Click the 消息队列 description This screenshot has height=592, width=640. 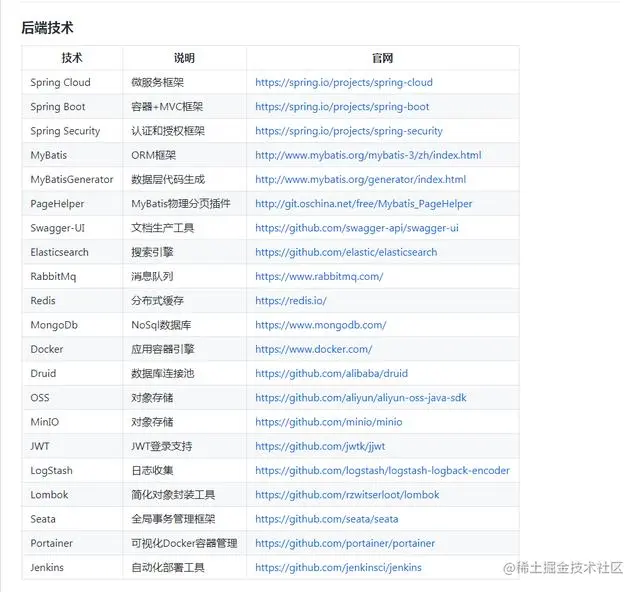[152, 276]
